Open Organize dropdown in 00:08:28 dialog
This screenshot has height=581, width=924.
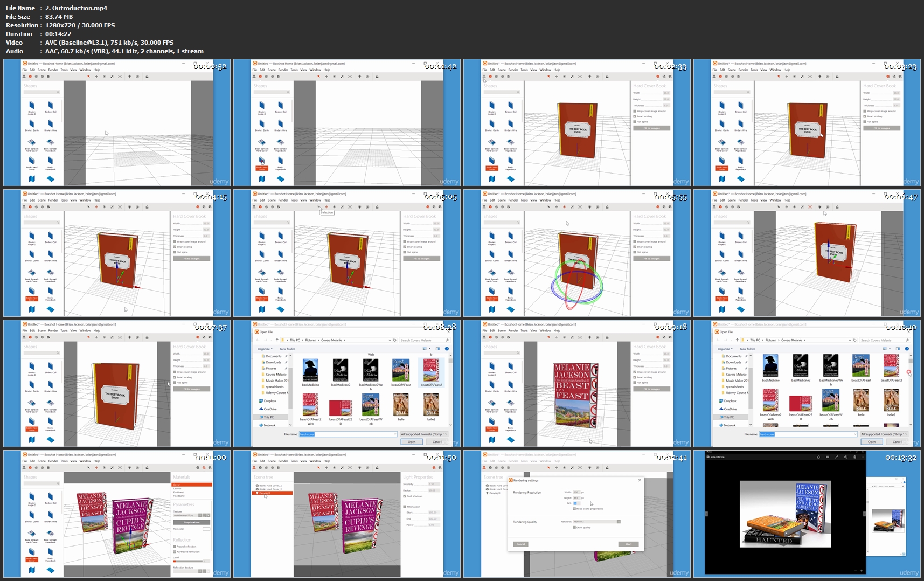pos(265,349)
